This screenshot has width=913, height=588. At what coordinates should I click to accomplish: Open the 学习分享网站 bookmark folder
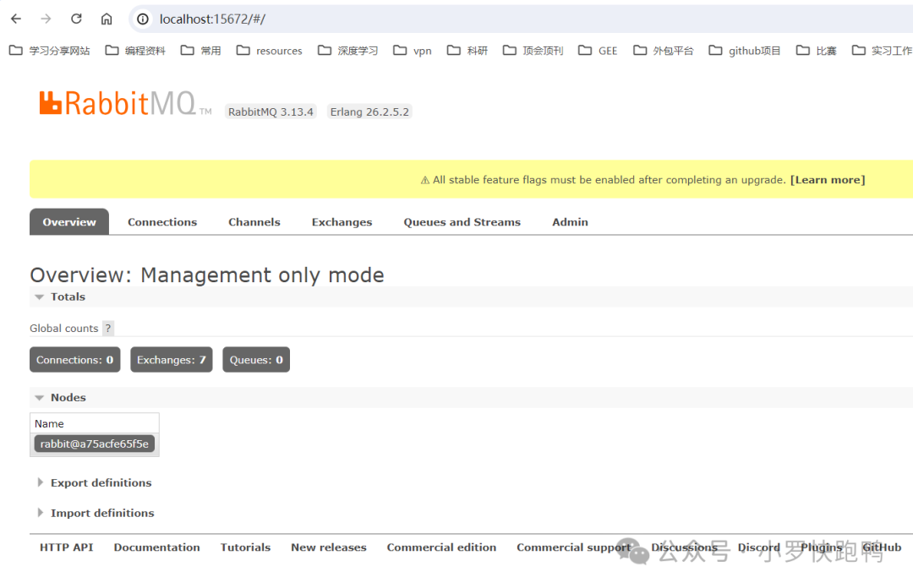click(x=50, y=51)
